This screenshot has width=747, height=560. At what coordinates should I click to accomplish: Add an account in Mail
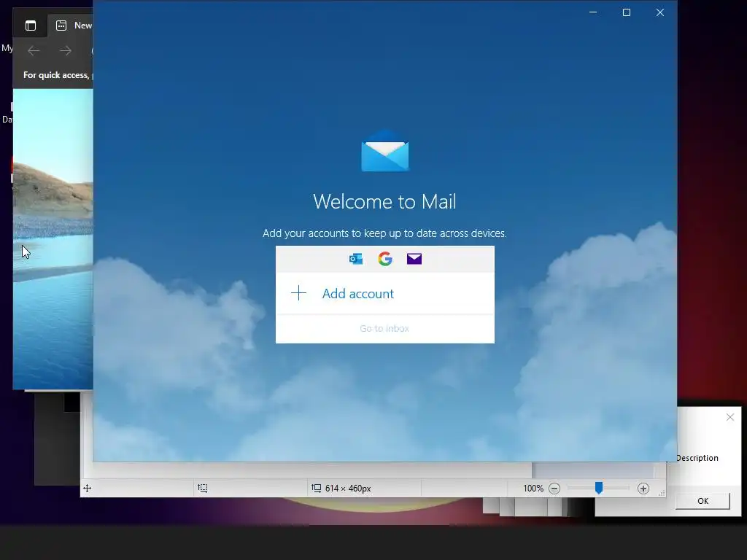(385, 293)
